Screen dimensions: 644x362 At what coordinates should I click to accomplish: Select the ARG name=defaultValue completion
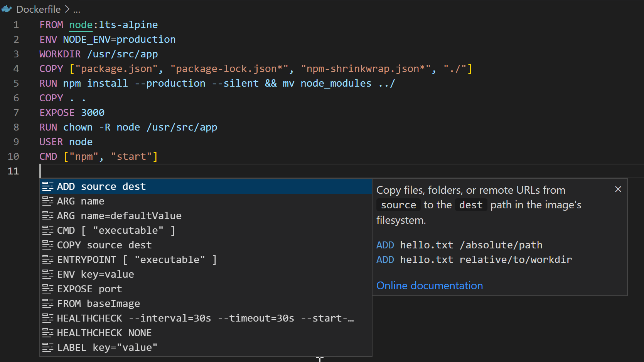pos(120,216)
